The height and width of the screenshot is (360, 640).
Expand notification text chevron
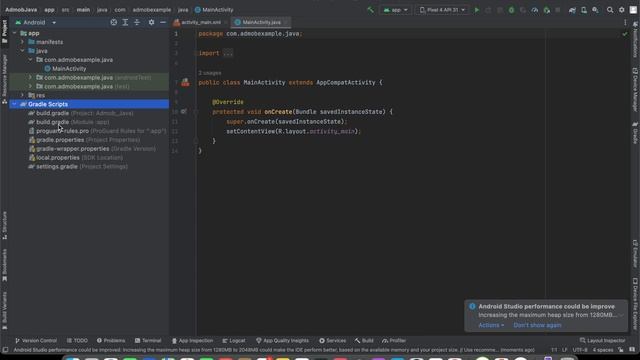pyautogui.click(x=621, y=315)
